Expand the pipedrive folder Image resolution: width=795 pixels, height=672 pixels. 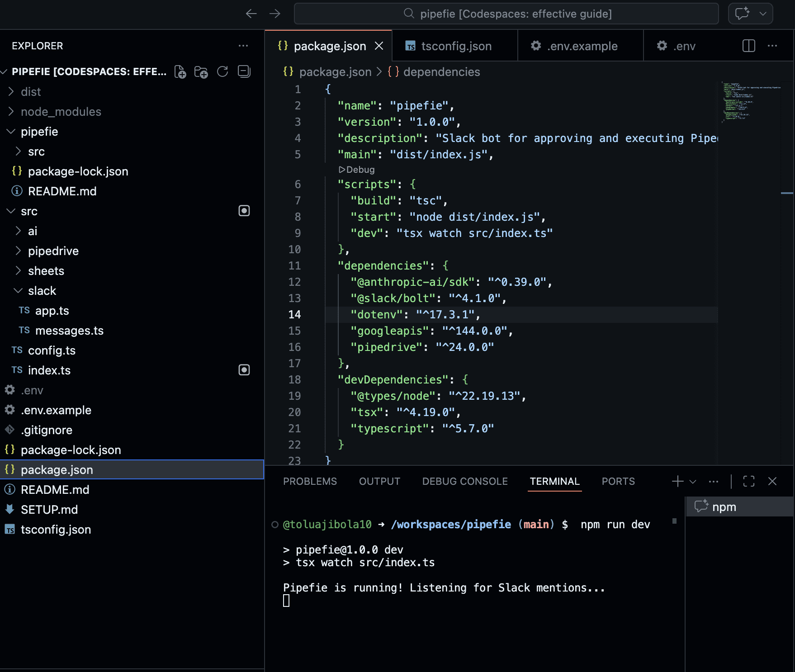(x=53, y=251)
